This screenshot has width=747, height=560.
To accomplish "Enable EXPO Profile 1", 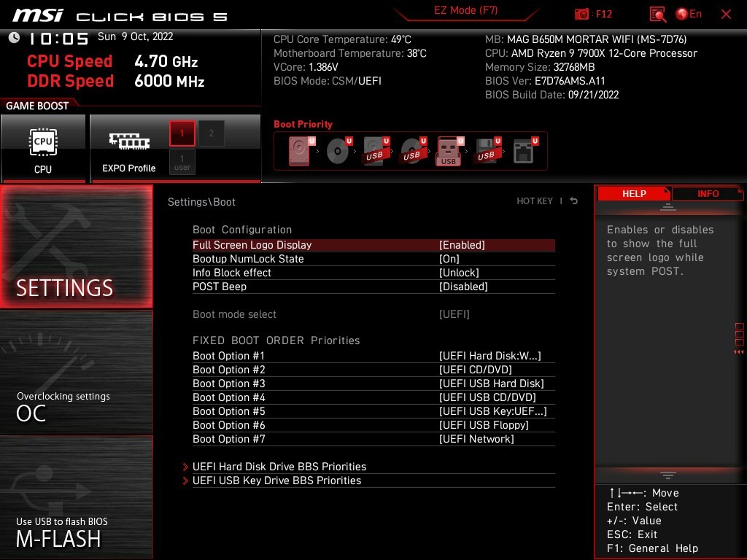I will (182, 133).
